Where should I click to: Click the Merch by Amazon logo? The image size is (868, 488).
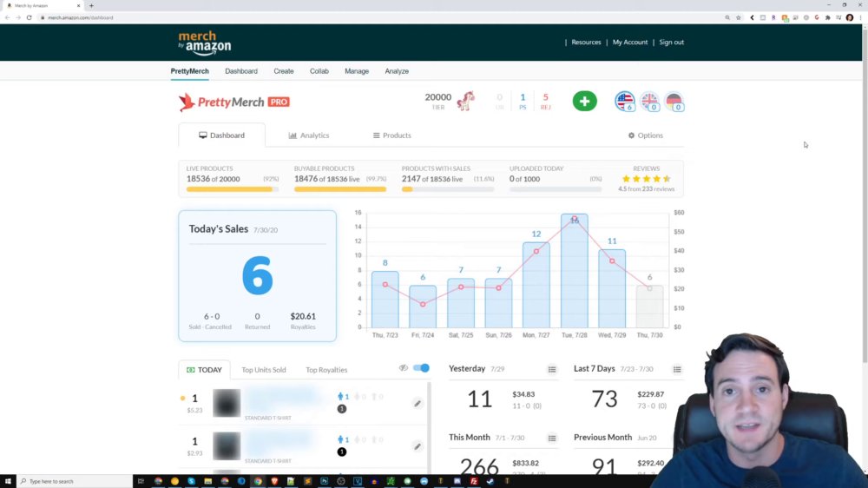204,43
